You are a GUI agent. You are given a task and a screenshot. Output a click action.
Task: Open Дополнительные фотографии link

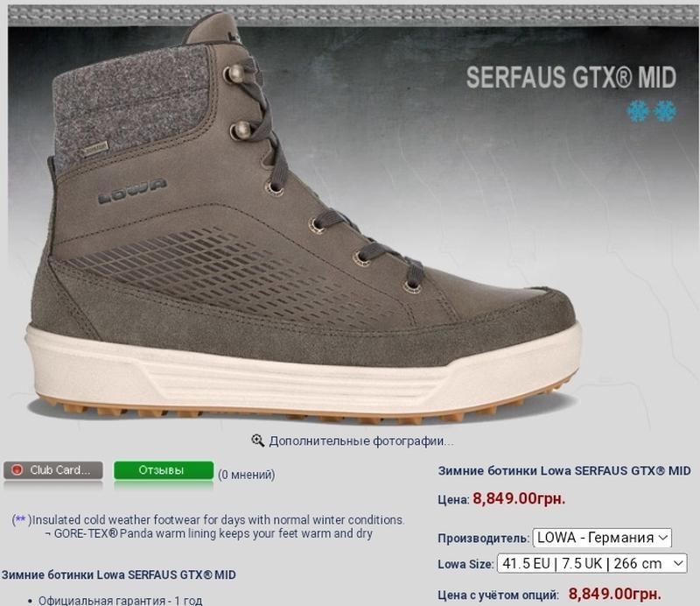pyautogui.click(x=361, y=441)
